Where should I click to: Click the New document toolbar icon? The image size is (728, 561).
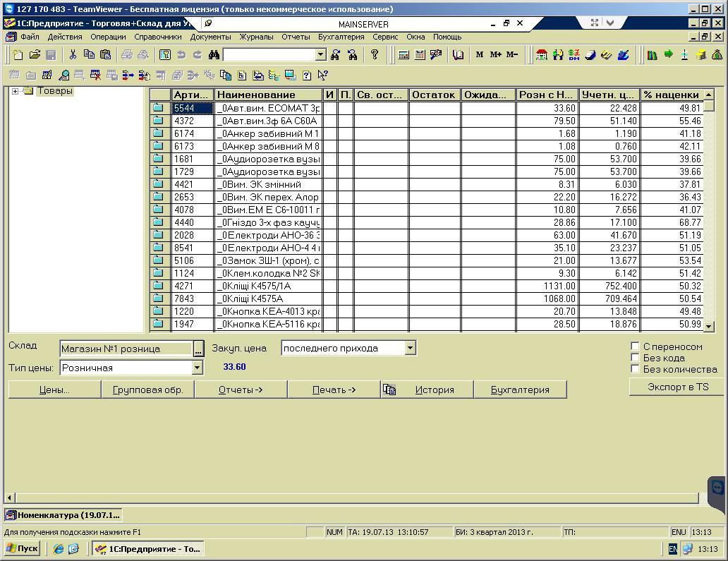[18, 55]
